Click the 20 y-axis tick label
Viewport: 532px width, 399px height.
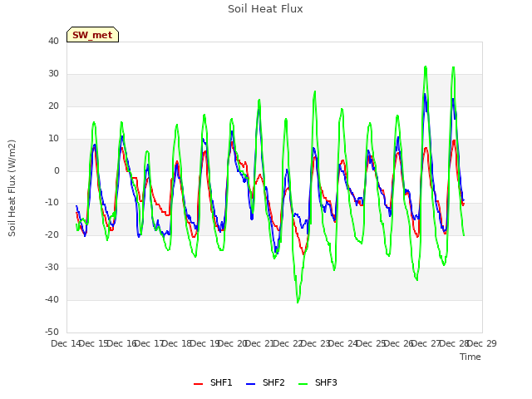53,106
